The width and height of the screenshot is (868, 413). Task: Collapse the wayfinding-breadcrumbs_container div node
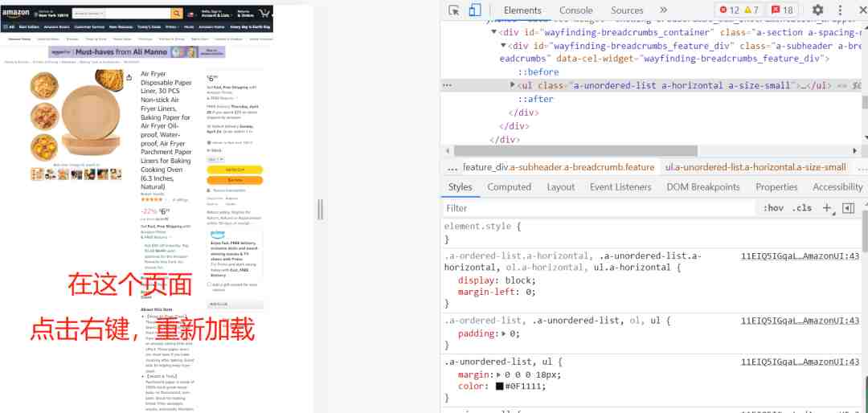click(x=494, y=32)
